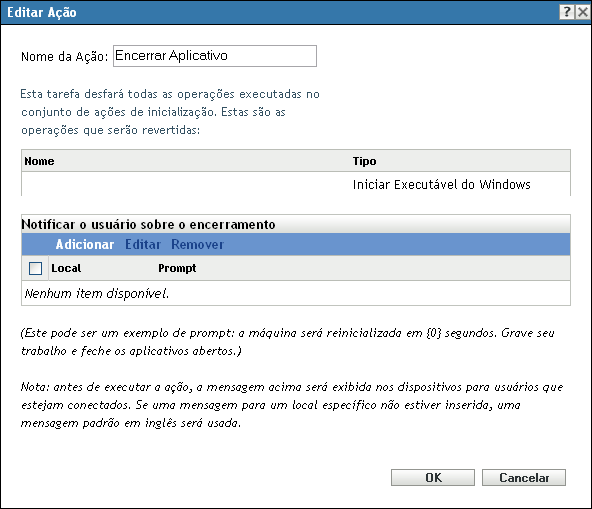Image resolution: width=592 pixels, height=509 pixels.
Task: Click the Nome column header
Action: [39, 161]
